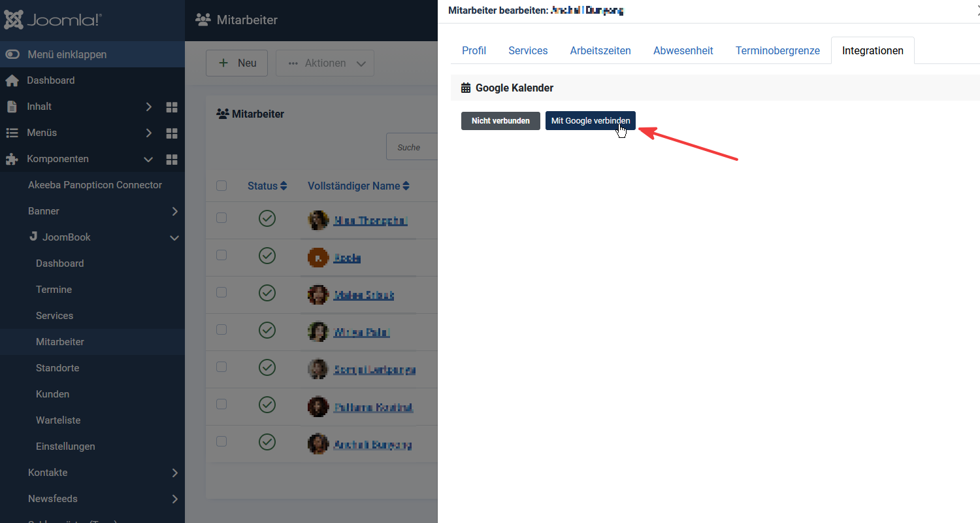
Task: Open the Komponenten dashboard grid icon
Action: pos(172,160)
